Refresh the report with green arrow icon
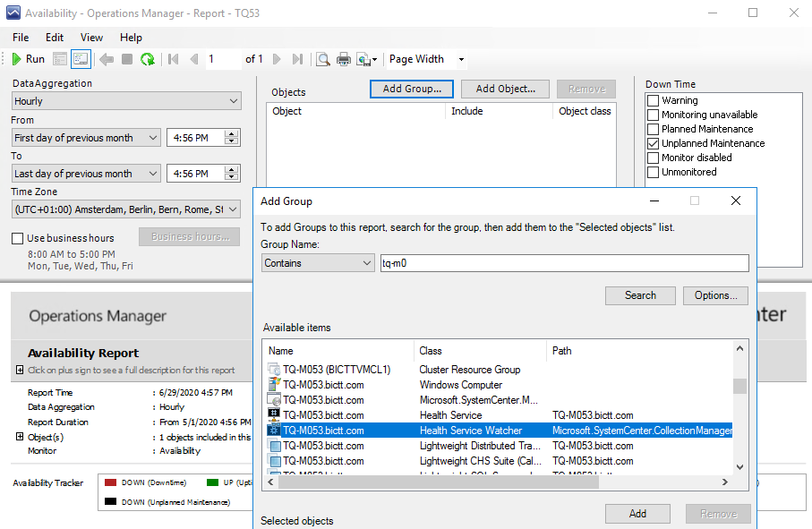 pos(148,59)
